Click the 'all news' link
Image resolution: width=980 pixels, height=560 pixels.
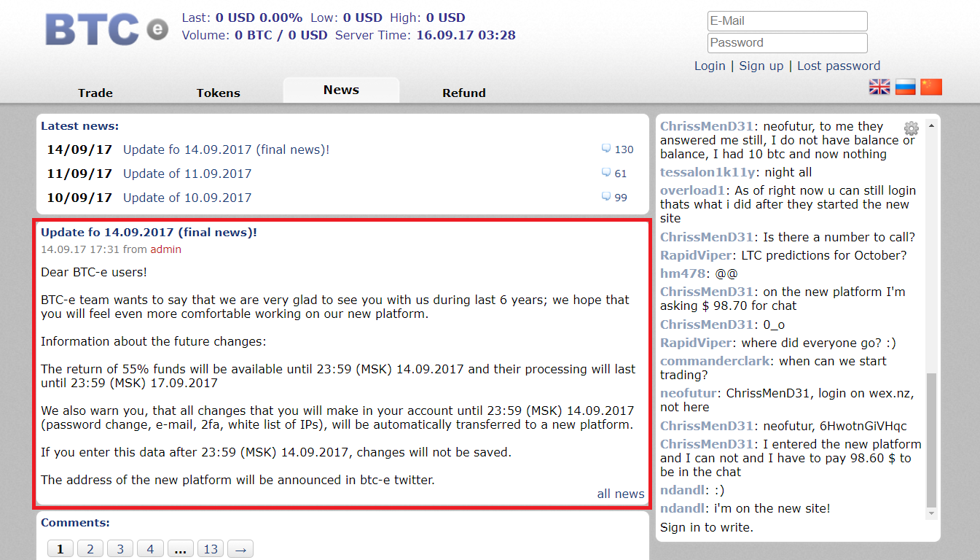click(x=621, y=494)
